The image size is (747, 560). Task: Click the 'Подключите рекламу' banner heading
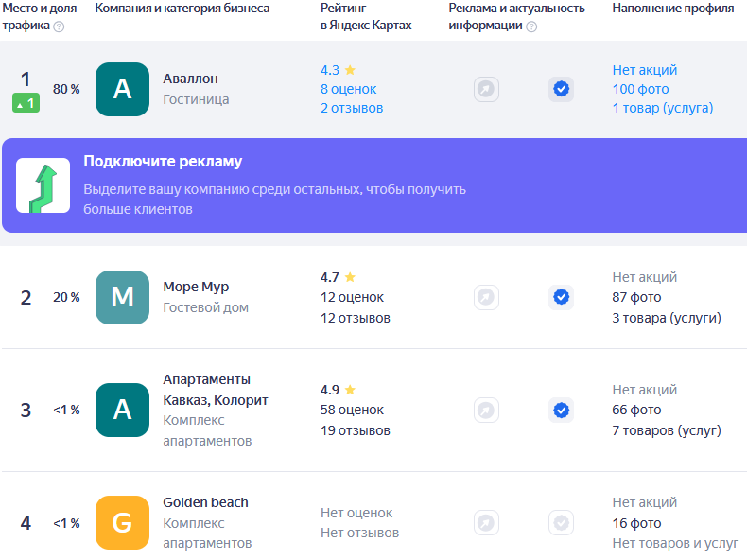[163, 162]
